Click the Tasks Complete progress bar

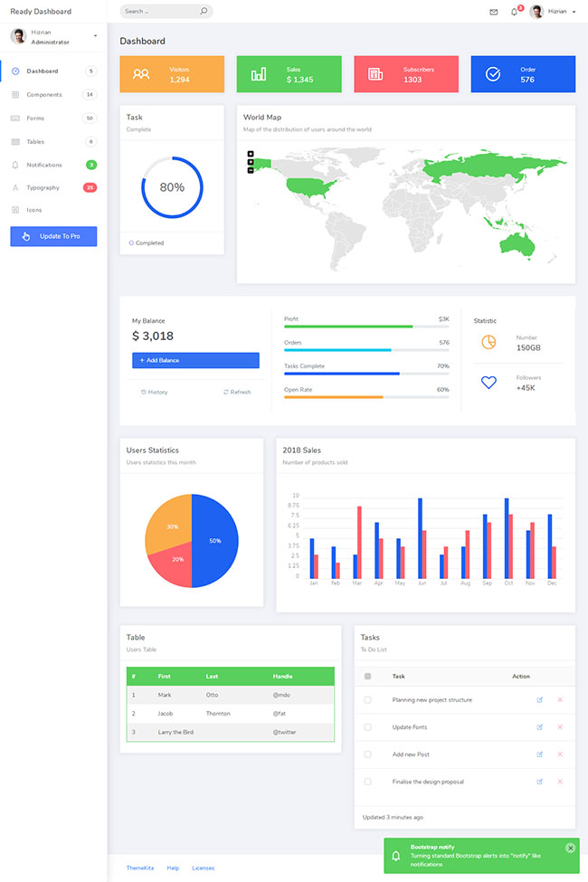366,374
